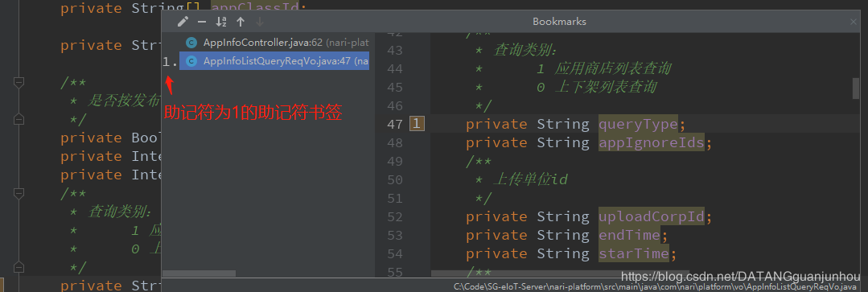The width and height of the screenshot is (868, 292).
Task: Click the comment text '1 应用商店列表查询'
Action: point(603,68)
